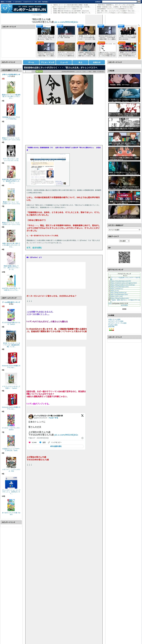Click プレイステーション ストアチケット product image
142x644 pixels.
11,483
